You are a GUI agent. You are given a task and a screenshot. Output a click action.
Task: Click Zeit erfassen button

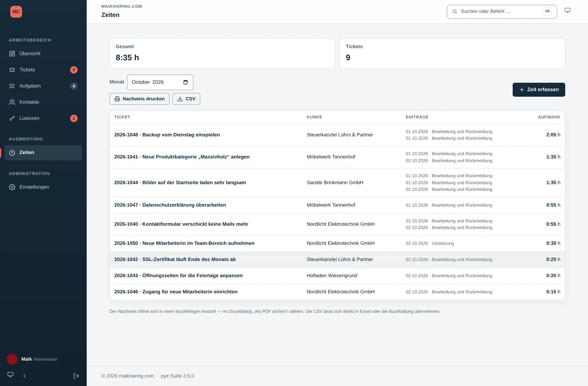[539, 90]
